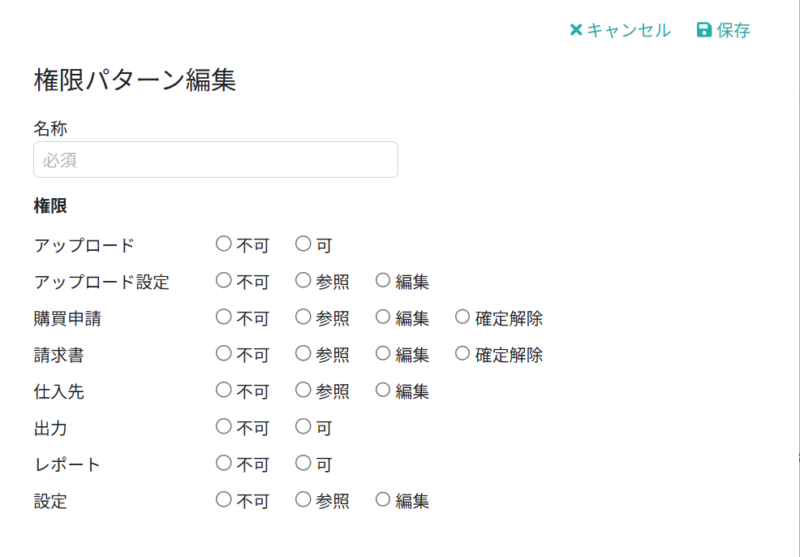Click the アップロード設定 row label

102,282
